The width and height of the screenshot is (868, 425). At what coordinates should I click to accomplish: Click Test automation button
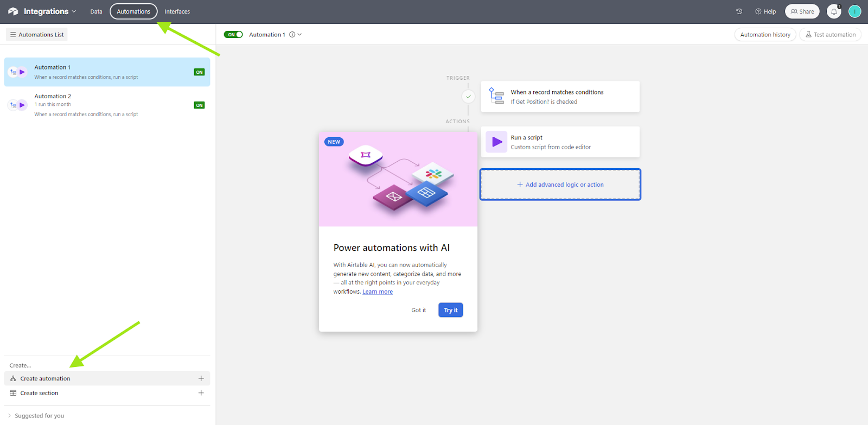[x=831, y=35]
